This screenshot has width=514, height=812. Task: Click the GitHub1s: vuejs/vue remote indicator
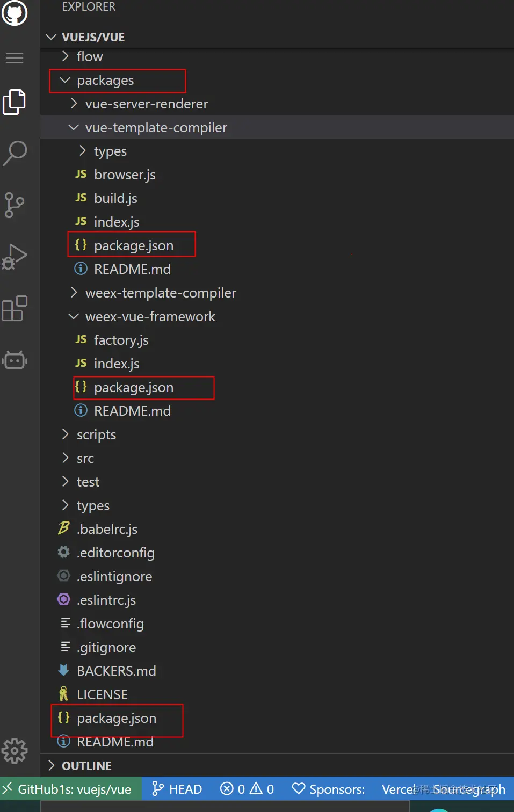pos(71,789)
